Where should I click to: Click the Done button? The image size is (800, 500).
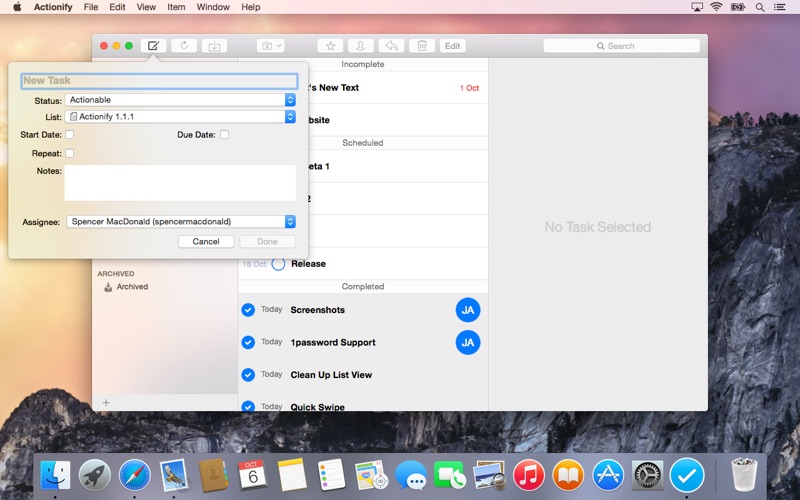pos(267,241)
